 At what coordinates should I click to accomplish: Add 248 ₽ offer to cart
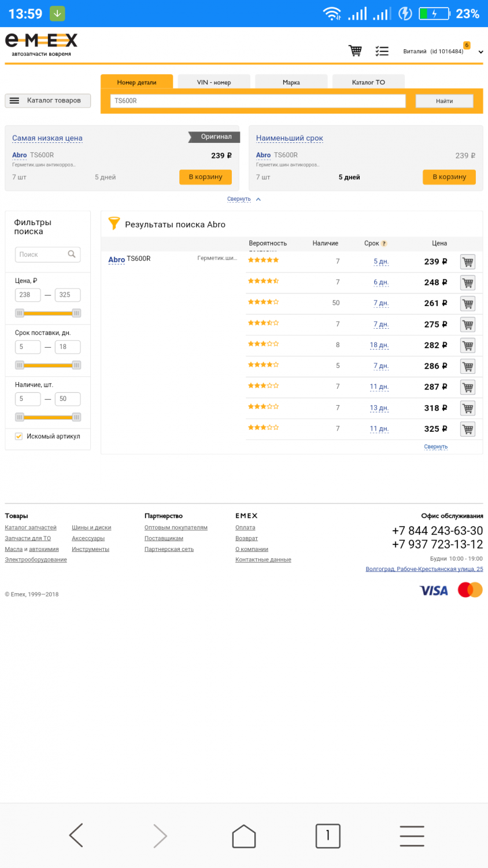(x=468, y=282)
